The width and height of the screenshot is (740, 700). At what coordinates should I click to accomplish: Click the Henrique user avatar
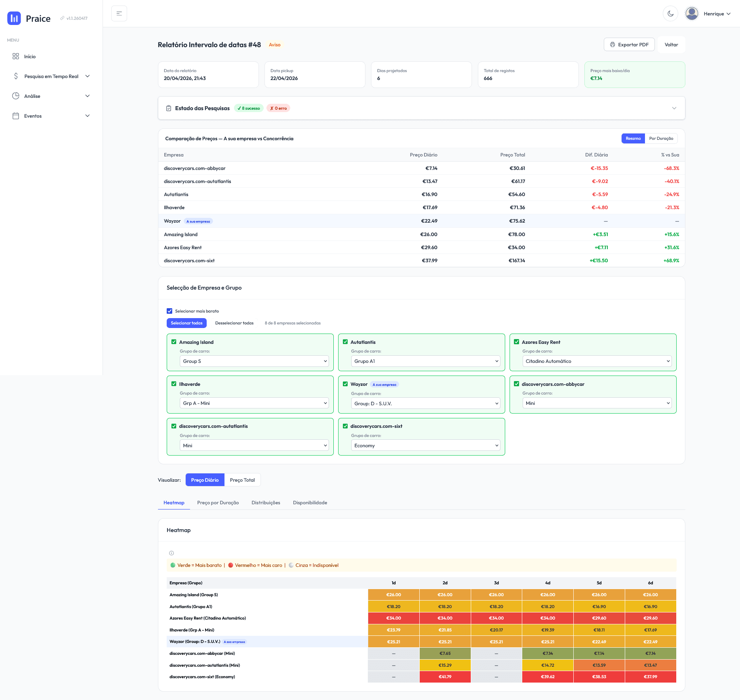pos(692,13)
